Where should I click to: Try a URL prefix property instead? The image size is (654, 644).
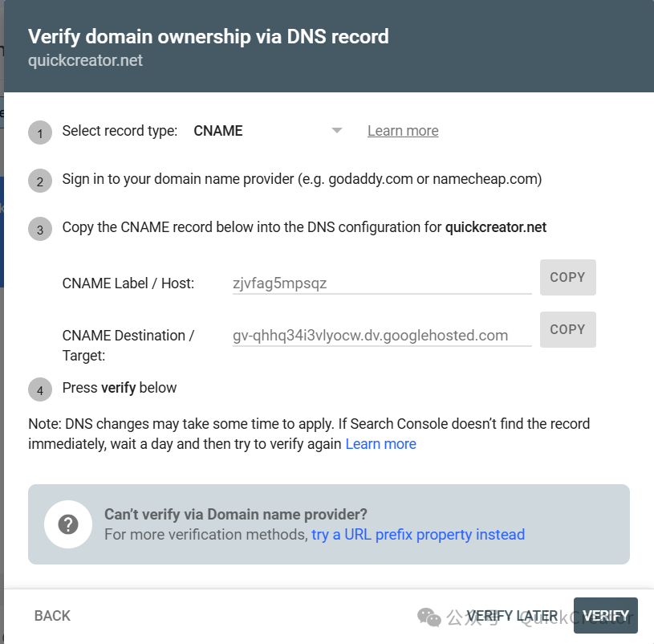click(x=418, y=535)
